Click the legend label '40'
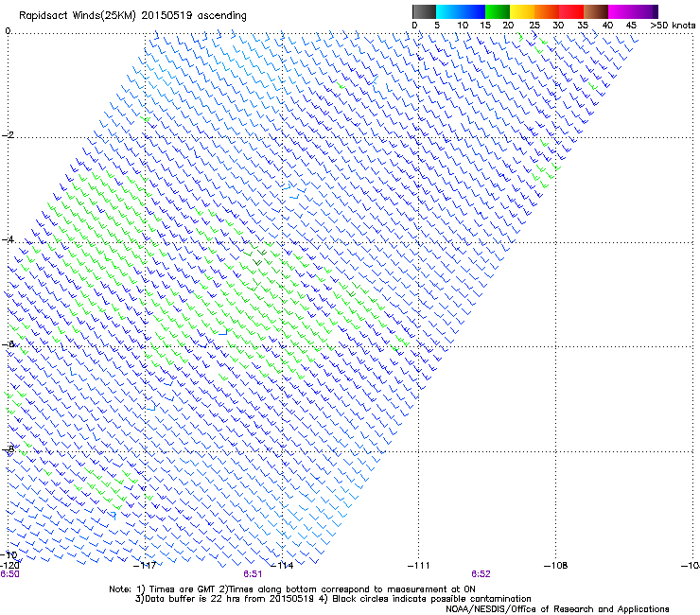 click(607, 26)
